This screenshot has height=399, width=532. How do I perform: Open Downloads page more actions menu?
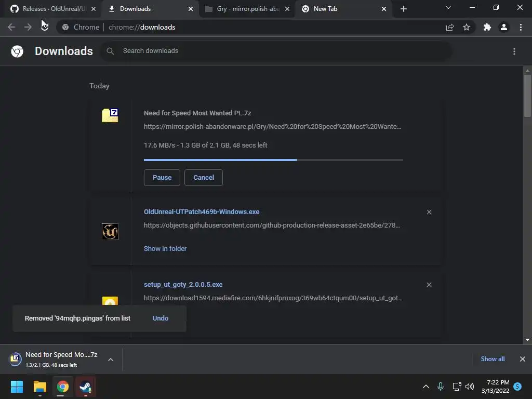pos(514,51)
